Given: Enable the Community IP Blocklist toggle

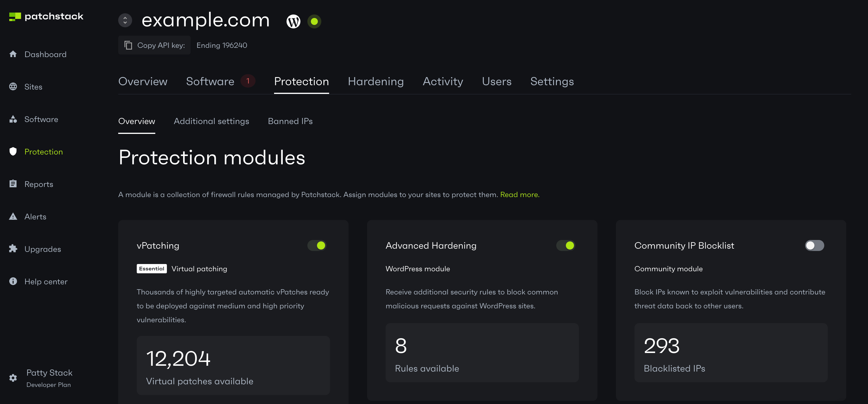Looking at the screenshot, I should pos(814,245).
